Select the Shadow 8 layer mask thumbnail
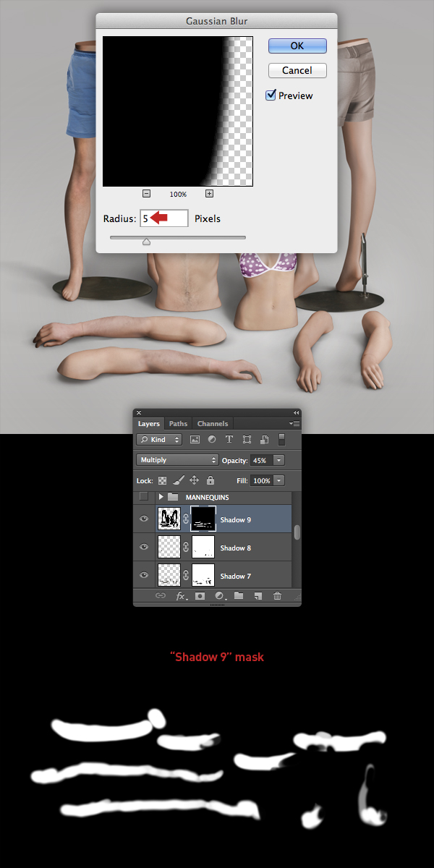The image size is (434, 868). click(x=203, y=548)
